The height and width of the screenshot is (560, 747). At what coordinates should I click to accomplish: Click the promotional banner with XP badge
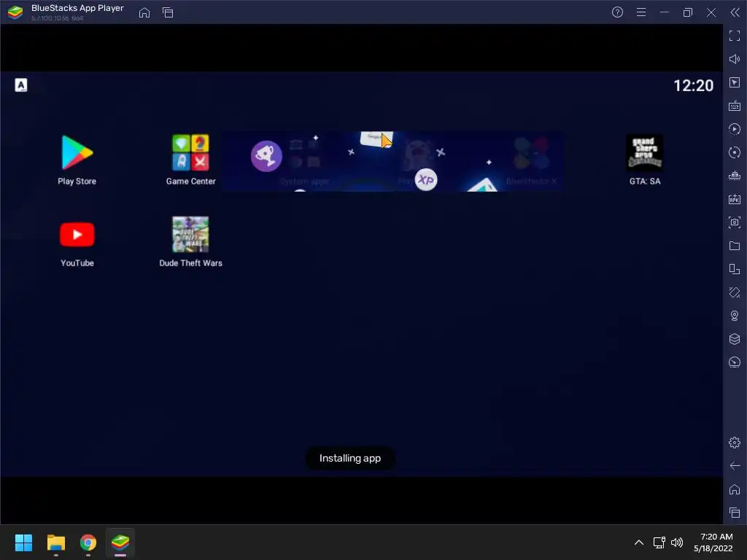coord(392,161)
